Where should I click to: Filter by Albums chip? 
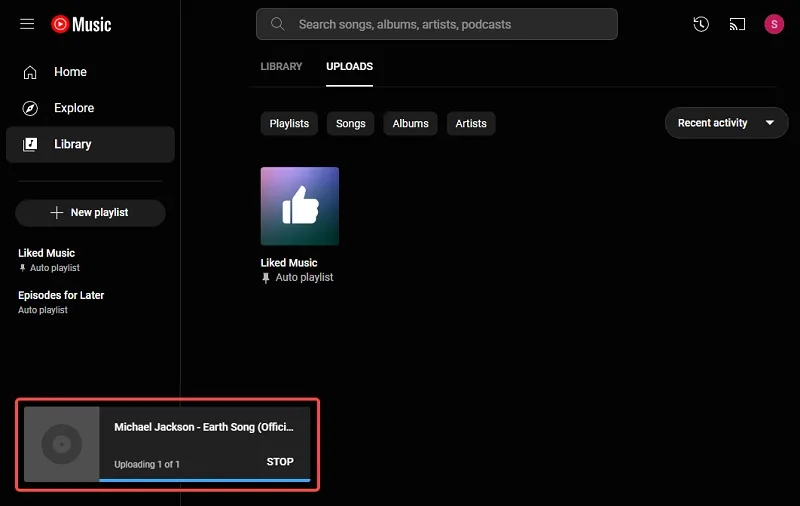tap(411, 123)
